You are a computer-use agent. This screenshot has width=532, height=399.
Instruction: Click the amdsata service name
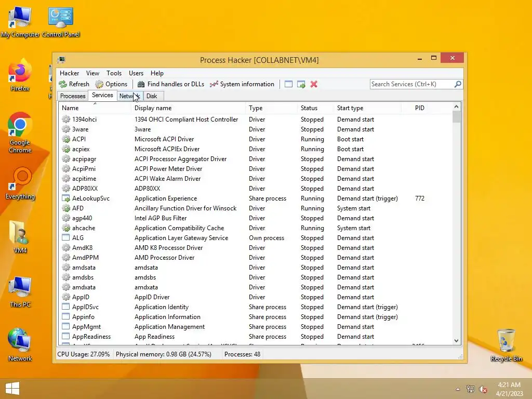[84, 268]
